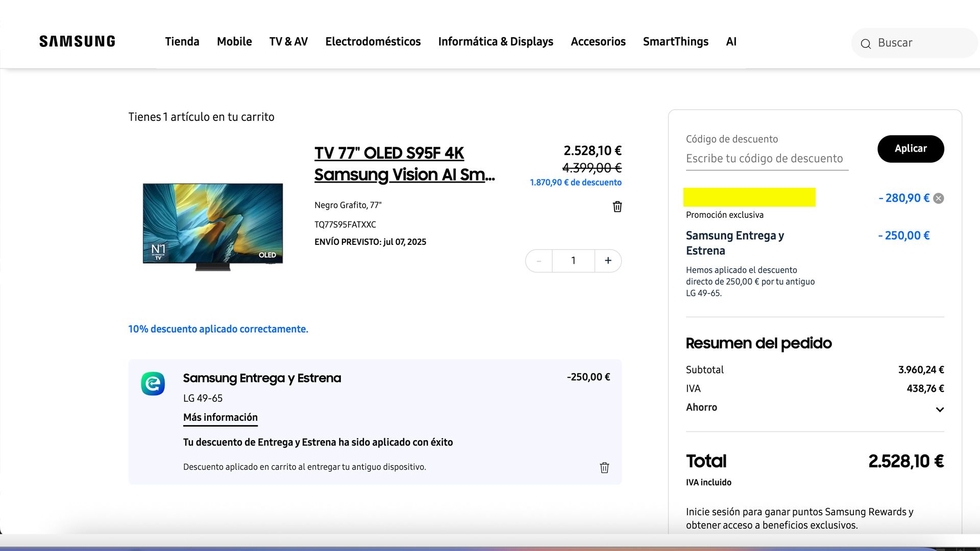This screenshot has width=980, height=551.
Task: Open the Electrodomésticos menu
Action: pos(373,41)
